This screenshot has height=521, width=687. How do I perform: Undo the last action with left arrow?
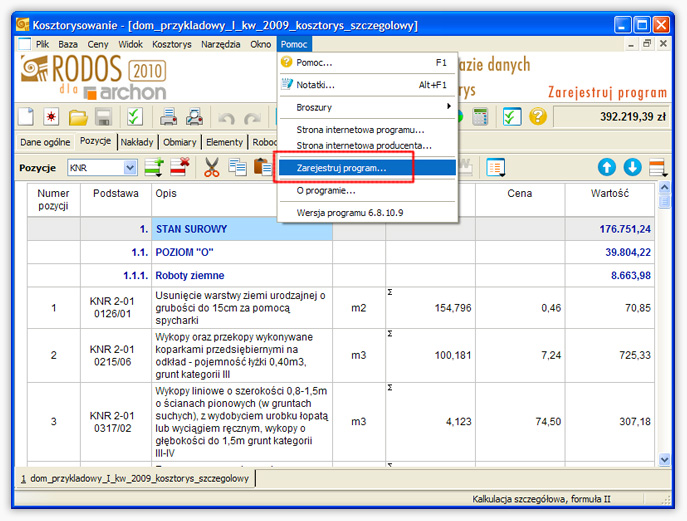pos(227,118)
